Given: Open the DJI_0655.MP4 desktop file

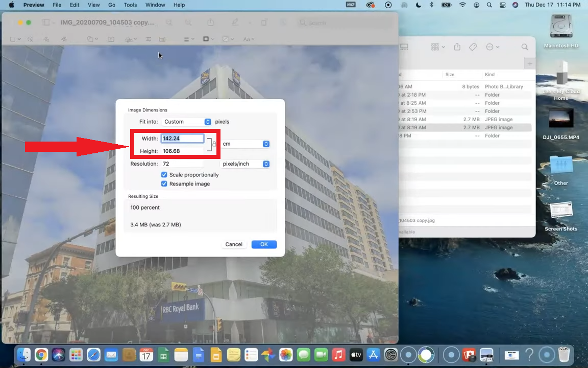Looking at the screenshot, I should pyautogui.click(x=561, y=124).
